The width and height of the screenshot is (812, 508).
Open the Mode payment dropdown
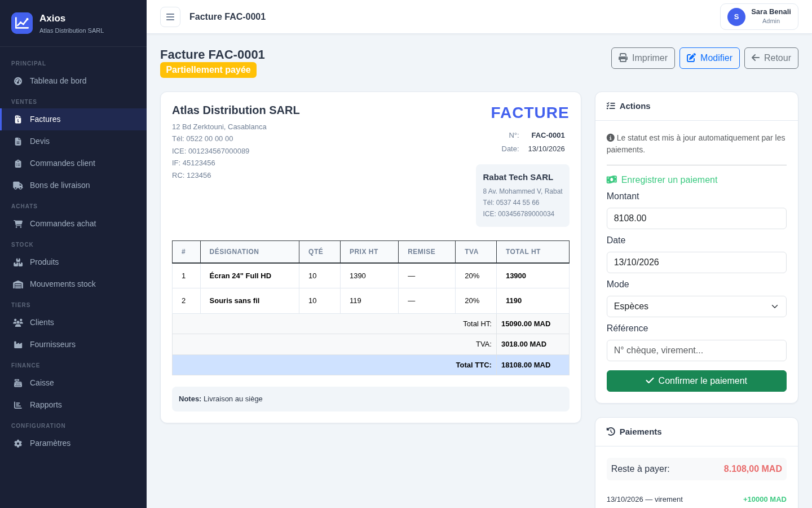(x=696, y=306)
